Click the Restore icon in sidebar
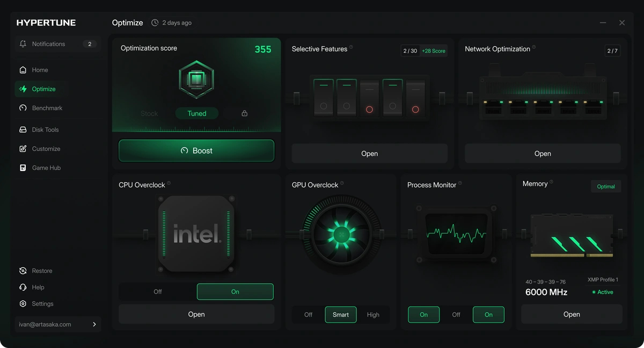 [23, 271]
